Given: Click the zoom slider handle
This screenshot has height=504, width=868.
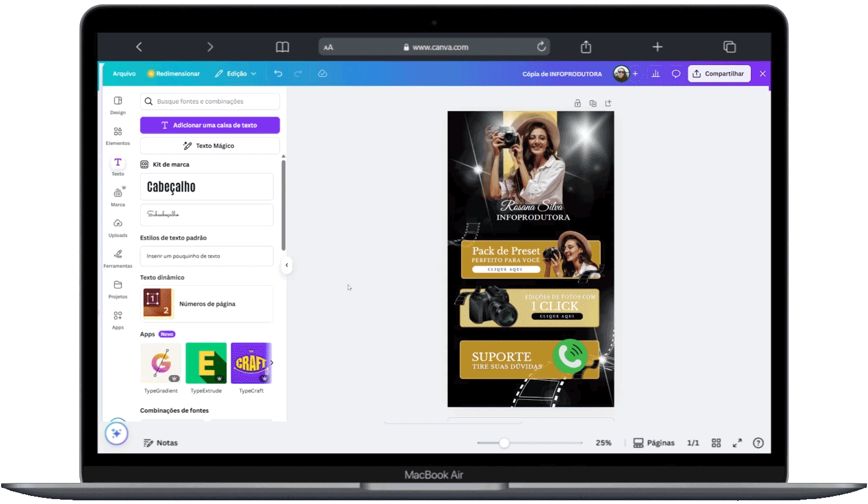Looking at the screenshot, I should click(504, 443).
